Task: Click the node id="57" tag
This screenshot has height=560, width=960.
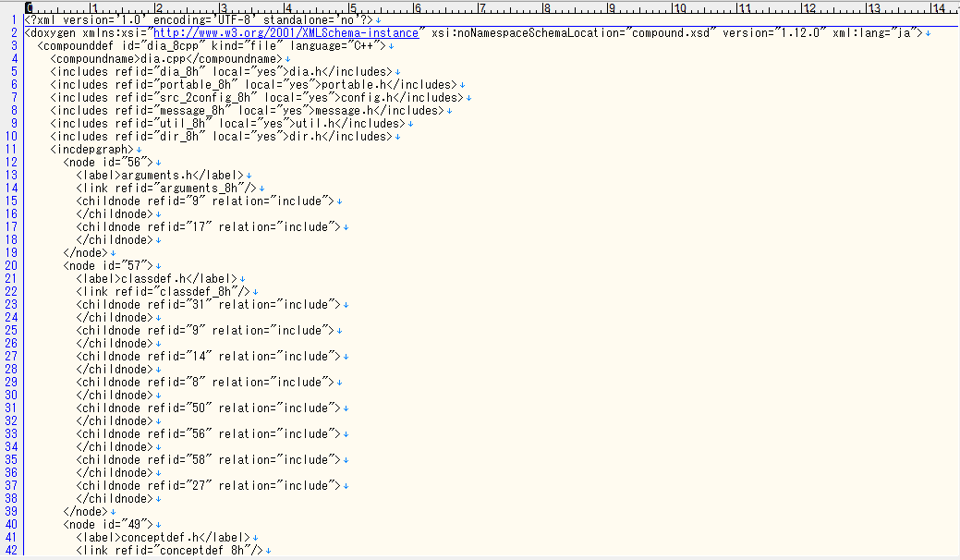Action: [x=108, y=265]
